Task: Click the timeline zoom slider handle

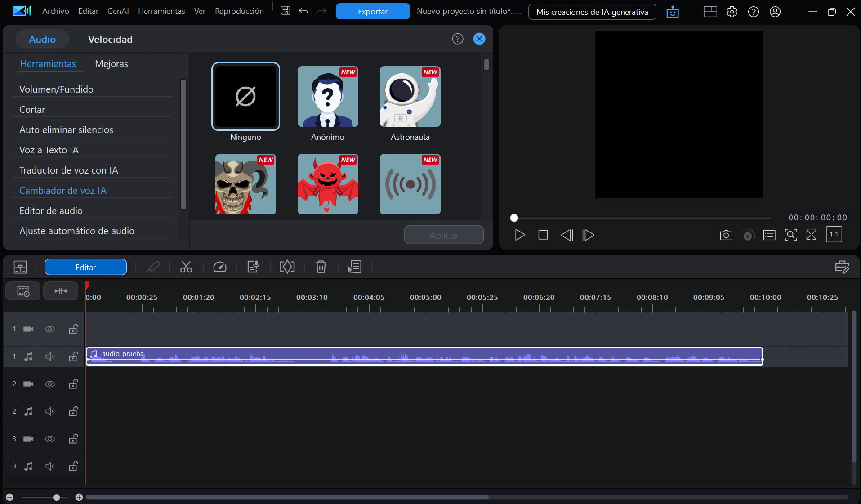Action: click(56, 497)
